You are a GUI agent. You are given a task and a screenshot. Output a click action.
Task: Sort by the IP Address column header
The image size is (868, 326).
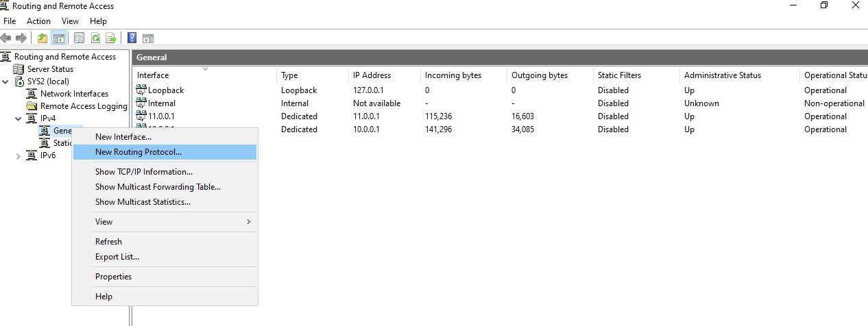[385, 75]
